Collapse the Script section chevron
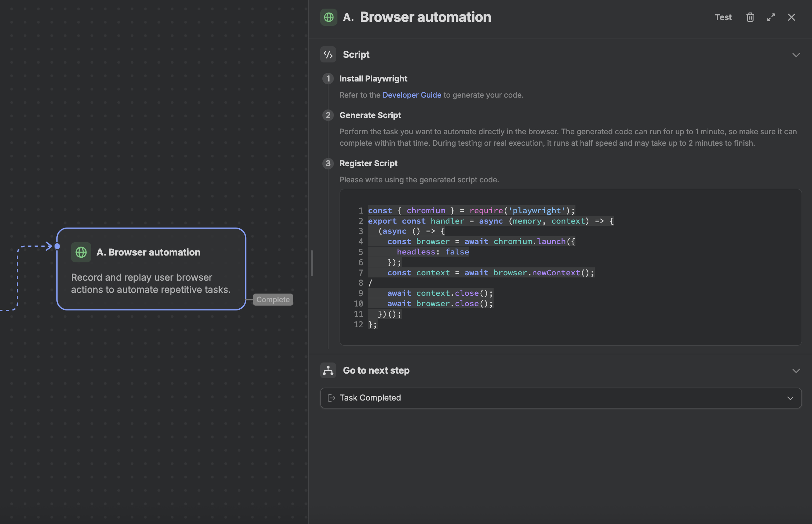Image resolution: width=812 pixels, height=524 pixels. 796,55
